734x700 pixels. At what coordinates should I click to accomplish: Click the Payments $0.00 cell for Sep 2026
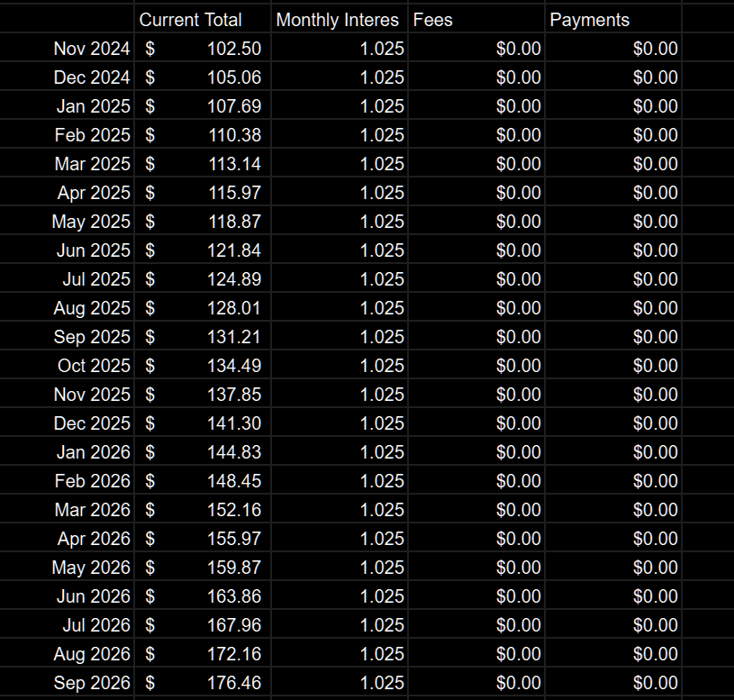613,683
